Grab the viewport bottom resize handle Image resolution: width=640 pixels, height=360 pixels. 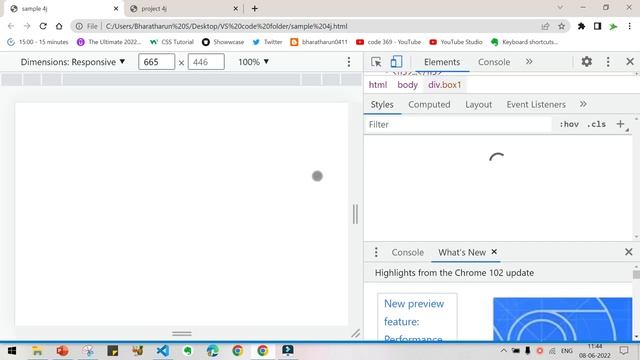[182, 333]
